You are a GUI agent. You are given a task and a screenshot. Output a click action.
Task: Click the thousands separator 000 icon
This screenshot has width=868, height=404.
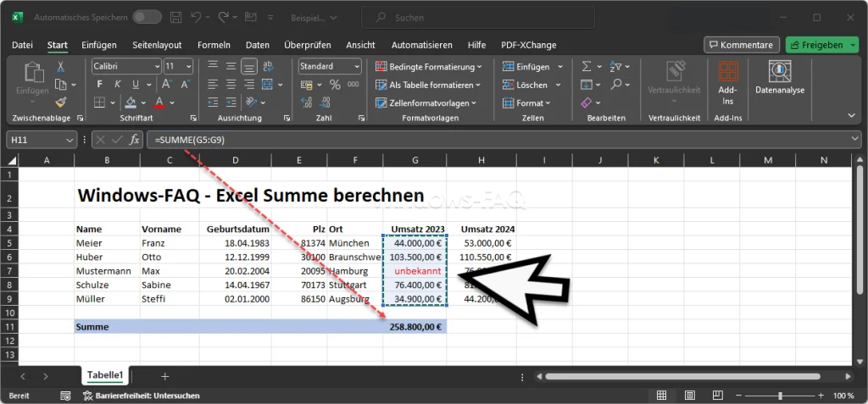tap(353, 85)
